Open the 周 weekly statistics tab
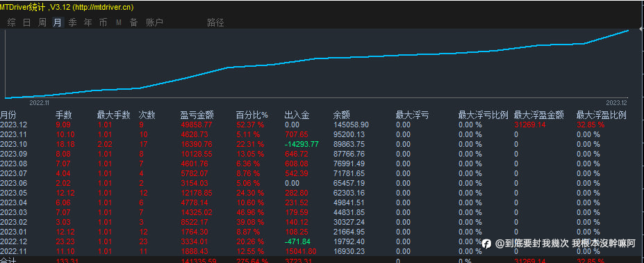Viewport: 644px width, 263px height. [42, 23]
